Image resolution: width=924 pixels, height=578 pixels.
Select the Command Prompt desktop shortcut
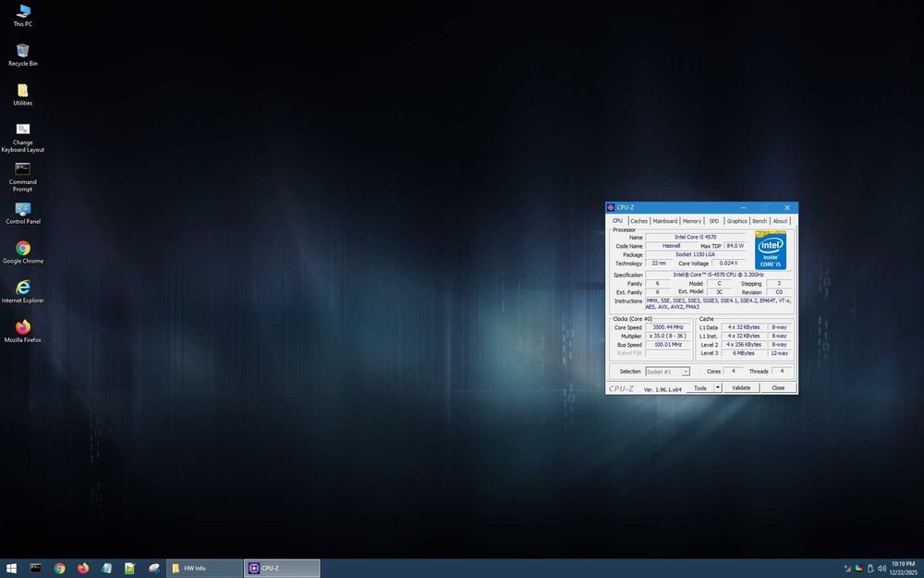tap(23, 177)
